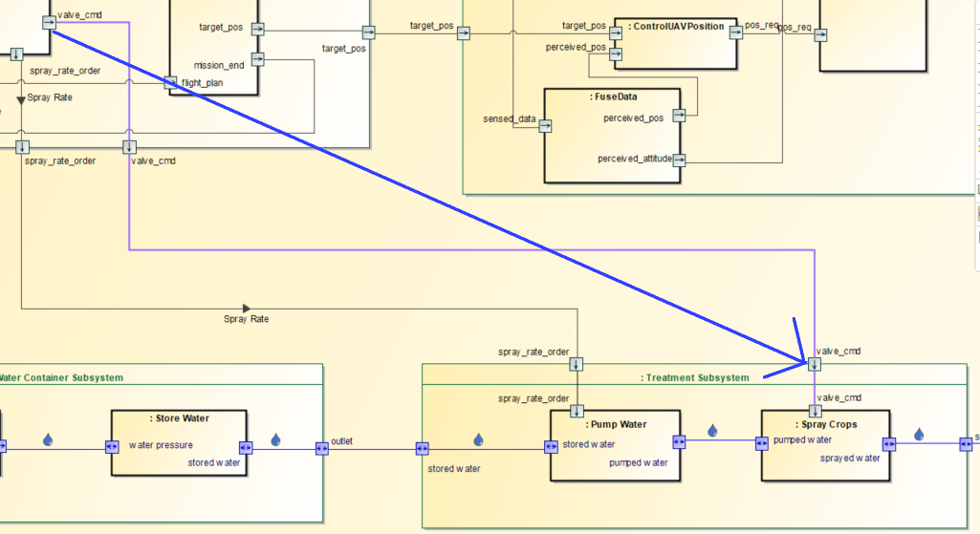Click the Spray Rate label on lower connector
This screenshot has width=980, height=534.
pos(247,319)
